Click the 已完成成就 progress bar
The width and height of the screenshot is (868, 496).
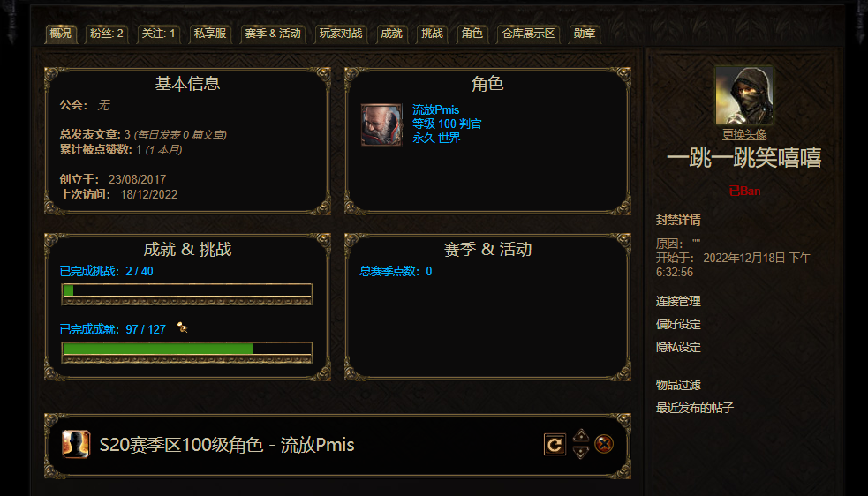(x=187, y=352)
